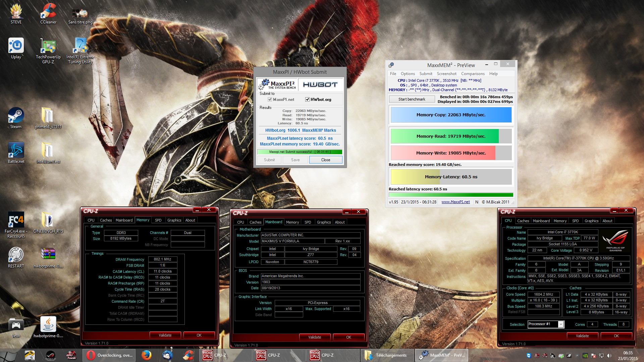
Task: Click the Memory-Read result bar
Action: point(451,136)
